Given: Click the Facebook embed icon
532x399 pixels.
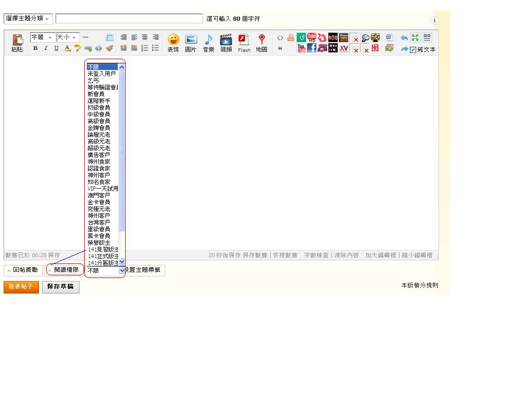Looking at the screenshot, I should pos(312,48).
